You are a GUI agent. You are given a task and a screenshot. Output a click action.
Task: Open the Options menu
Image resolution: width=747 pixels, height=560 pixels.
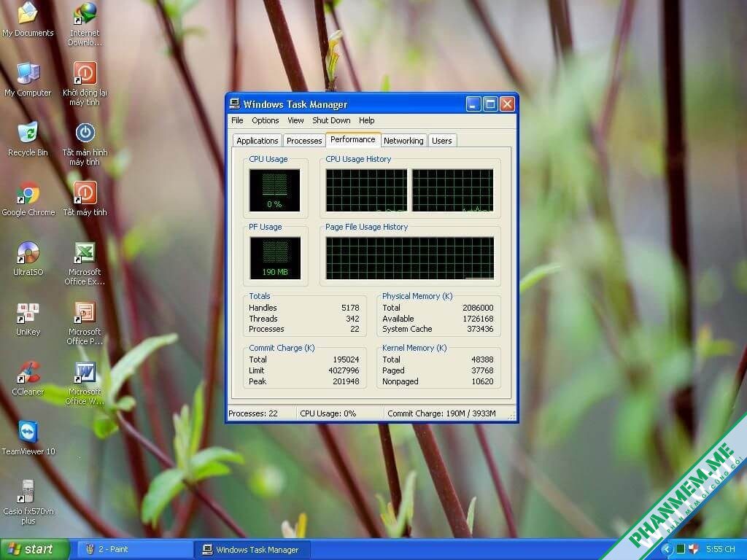[x=266, y=120]
